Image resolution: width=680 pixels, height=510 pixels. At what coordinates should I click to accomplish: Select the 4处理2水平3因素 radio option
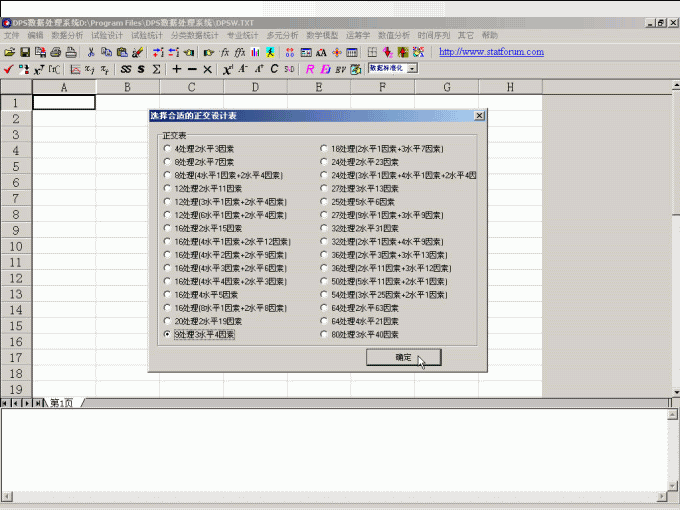pyautogui.click(x=167, y=148)
